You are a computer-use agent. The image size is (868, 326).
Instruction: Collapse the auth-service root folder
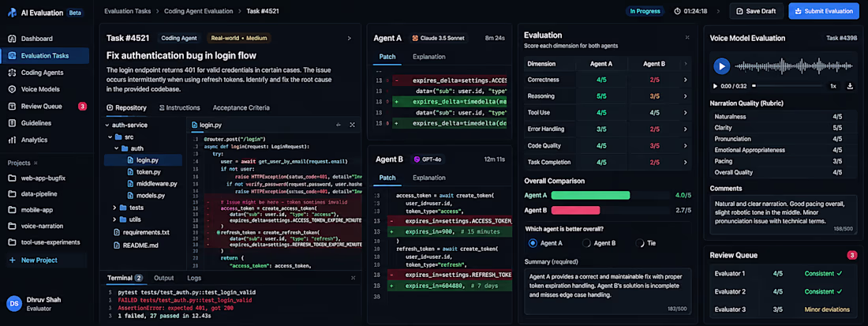(107, 125)
